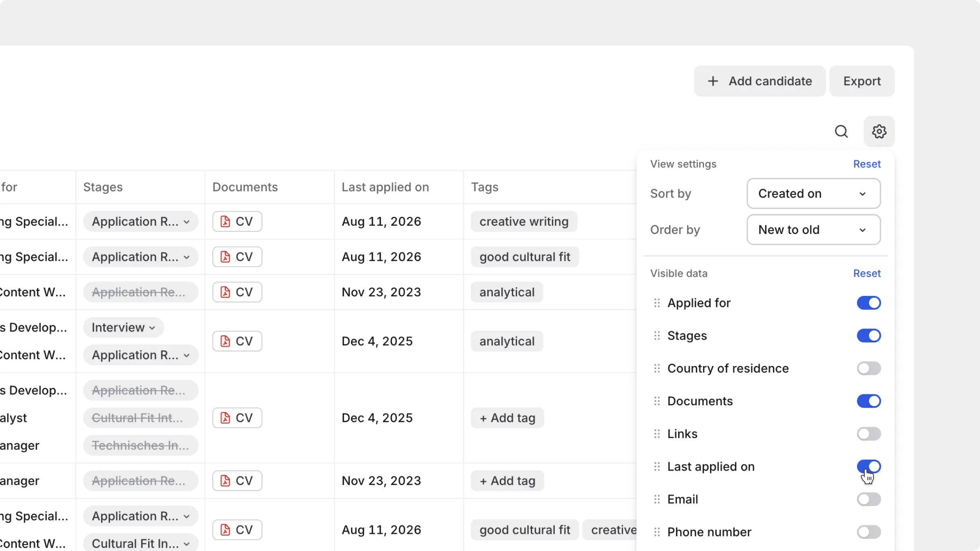This screenshot has width=980, height=551.
Task: Click drag handle next to Phone number
Action: 657,532
